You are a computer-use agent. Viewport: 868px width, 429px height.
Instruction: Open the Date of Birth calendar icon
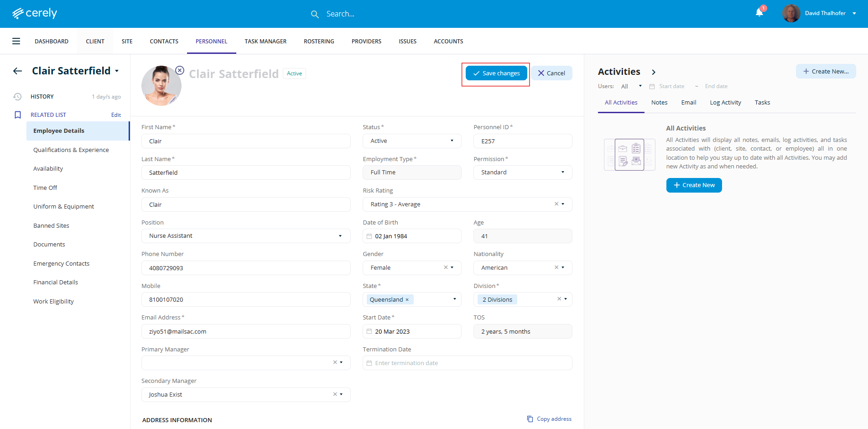point(369,236)
